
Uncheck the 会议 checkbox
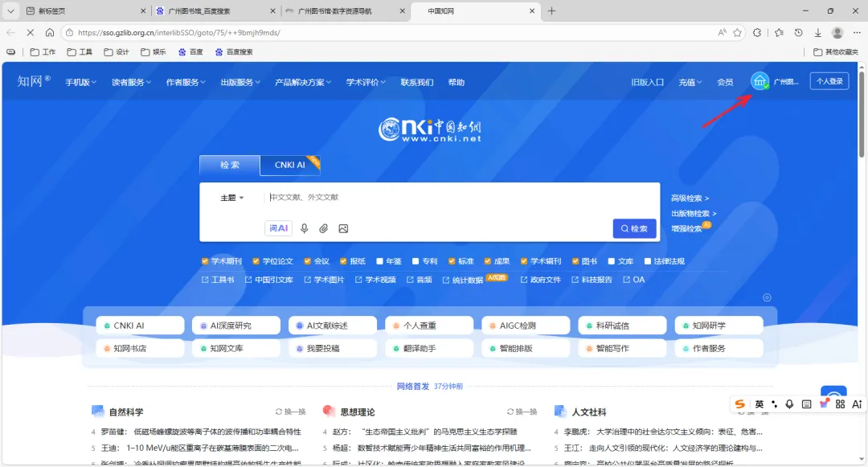coord(307,261)
